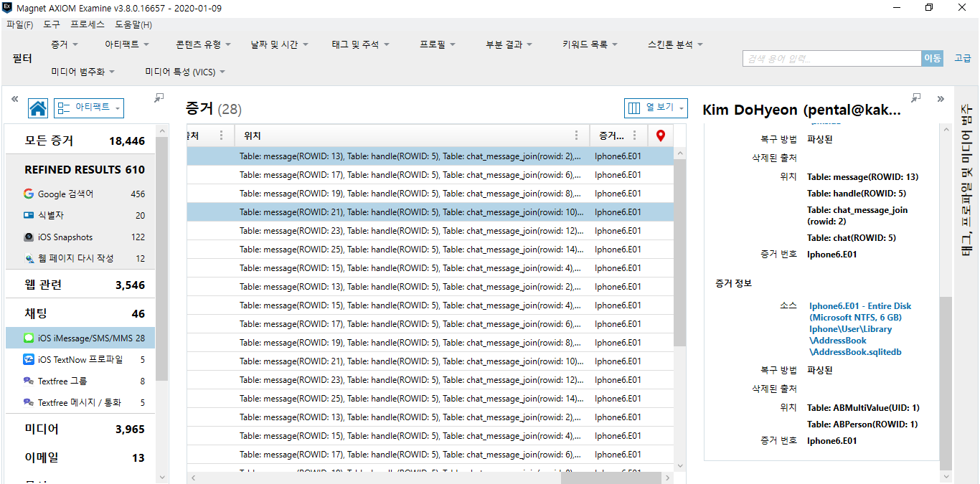This screenshot has height=484, width=980.
Task: Select 식별자 category
Action: click(x=80, y=215)
